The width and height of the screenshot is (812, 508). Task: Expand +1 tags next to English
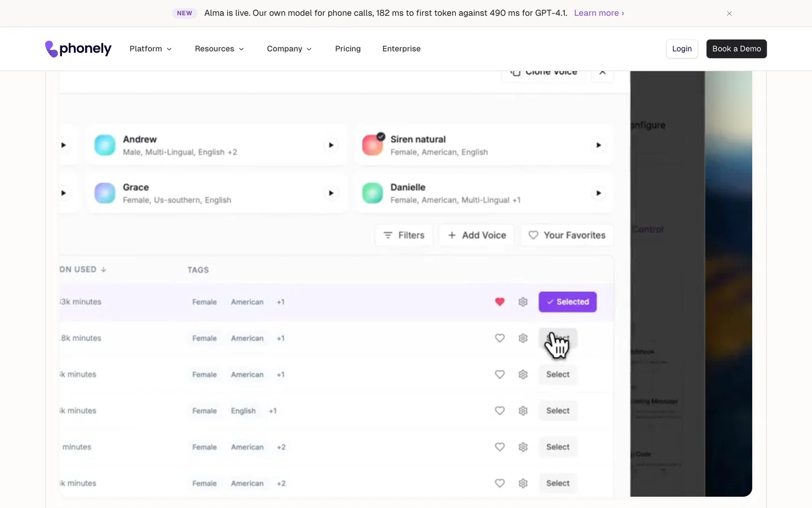(x=273, y=411)
